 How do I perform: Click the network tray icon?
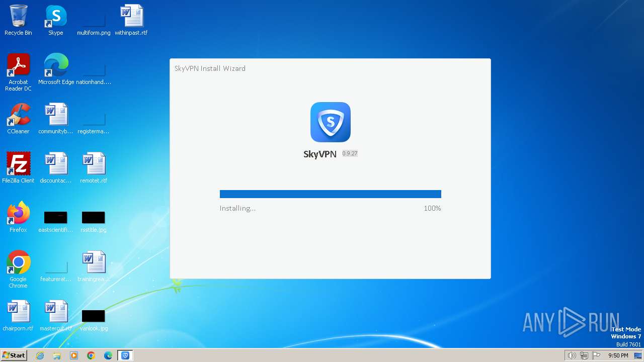tap(584, 355)
